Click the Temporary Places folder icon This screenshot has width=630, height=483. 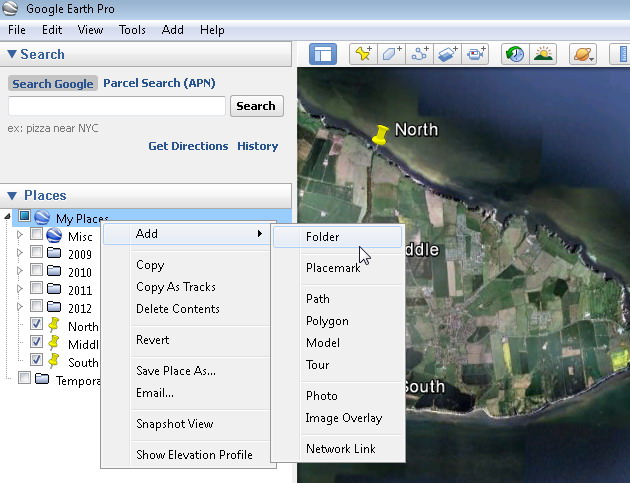click(42, 379)
